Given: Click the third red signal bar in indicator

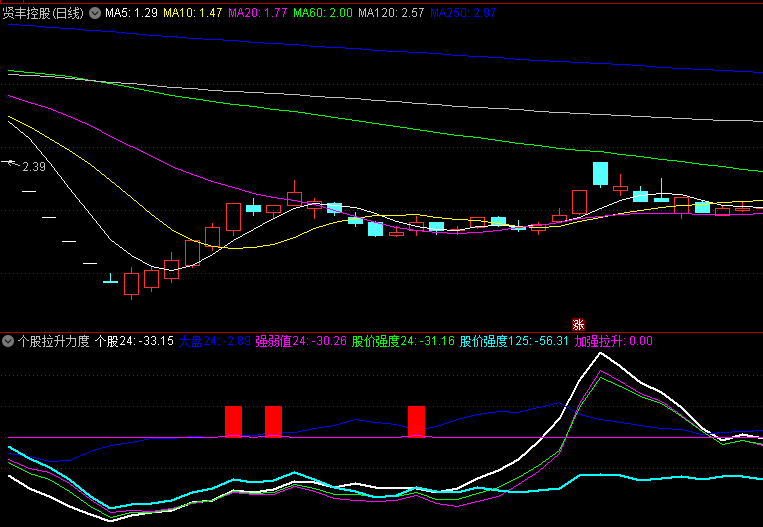Looking at the screenshot, I should (x=417, y=421).
